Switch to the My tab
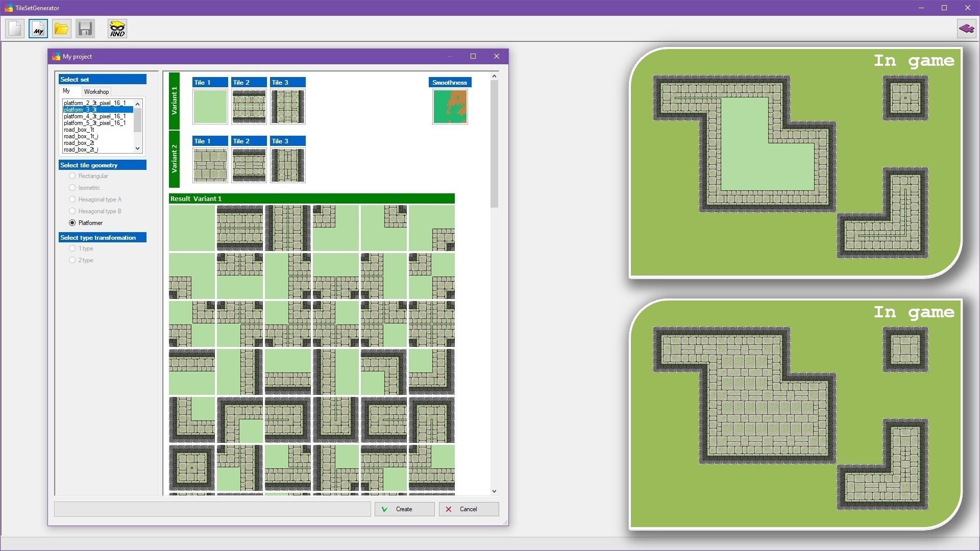The width and height of the screenshot is (980, 551). point(67,91)
